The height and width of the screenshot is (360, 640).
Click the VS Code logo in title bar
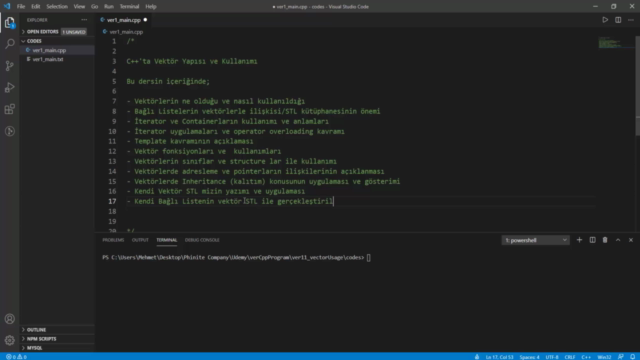click(7, 7)
